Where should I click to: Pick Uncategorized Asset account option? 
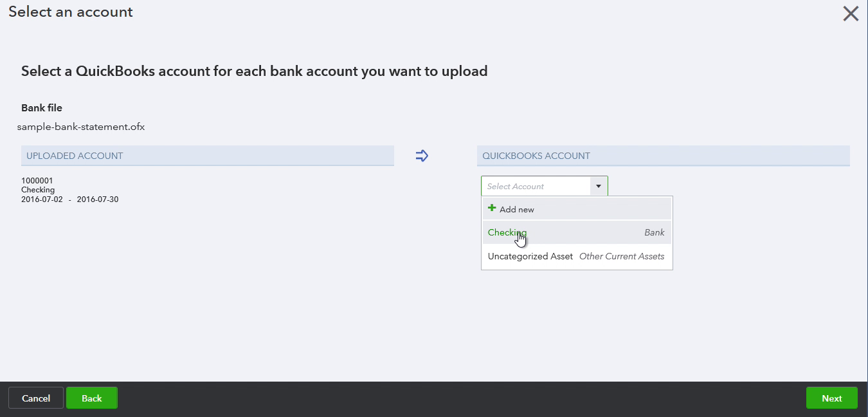(x=577, y=256)
